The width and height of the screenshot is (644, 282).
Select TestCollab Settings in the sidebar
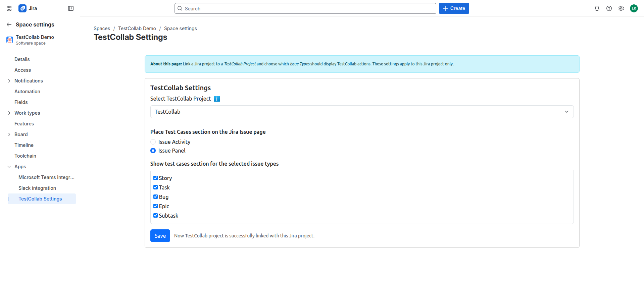tap(42, 199)
